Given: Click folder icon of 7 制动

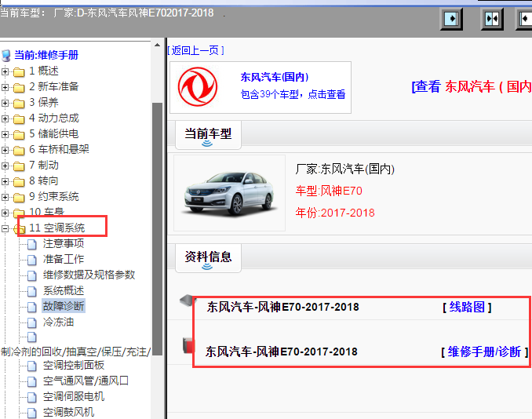Looking at the screenshot, I should point(19,166).
